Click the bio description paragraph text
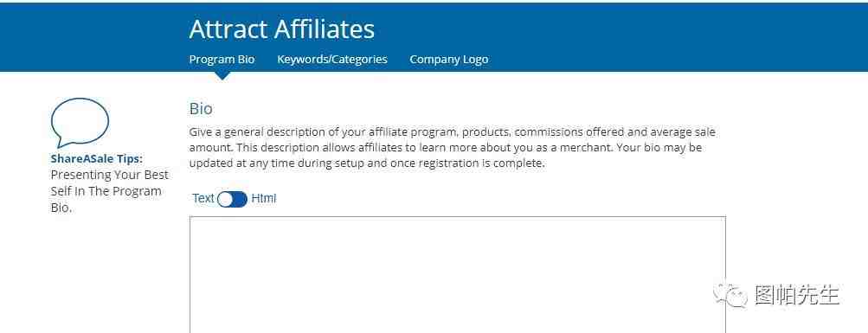 coord(453,148)
